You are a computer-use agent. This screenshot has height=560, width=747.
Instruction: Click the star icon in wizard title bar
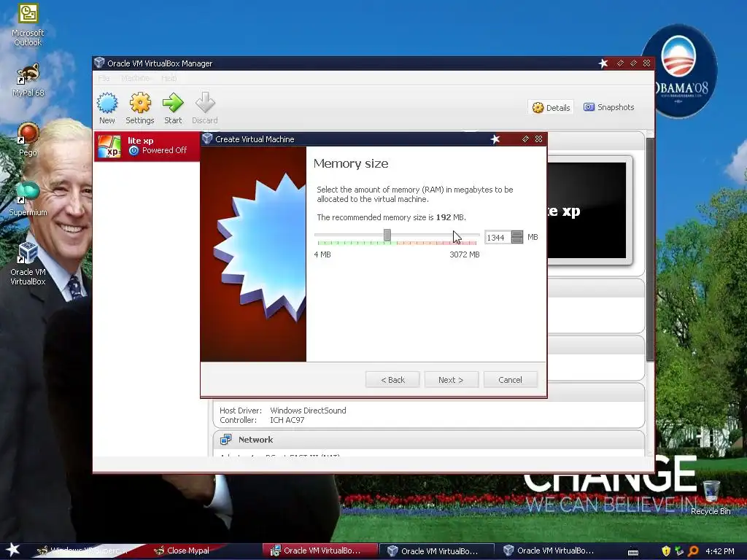(495, 139)
